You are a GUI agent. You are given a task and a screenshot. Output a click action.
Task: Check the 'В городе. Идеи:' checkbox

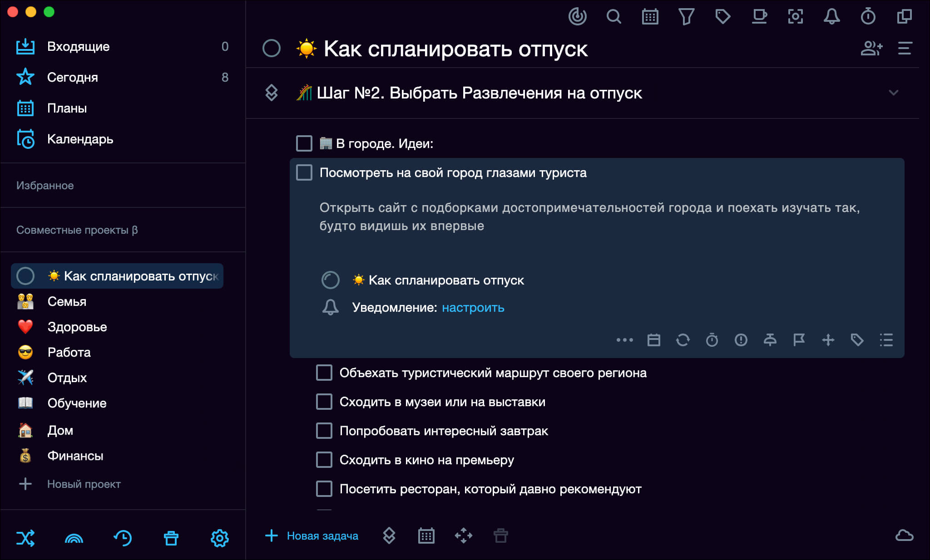[x=304, y=143]
